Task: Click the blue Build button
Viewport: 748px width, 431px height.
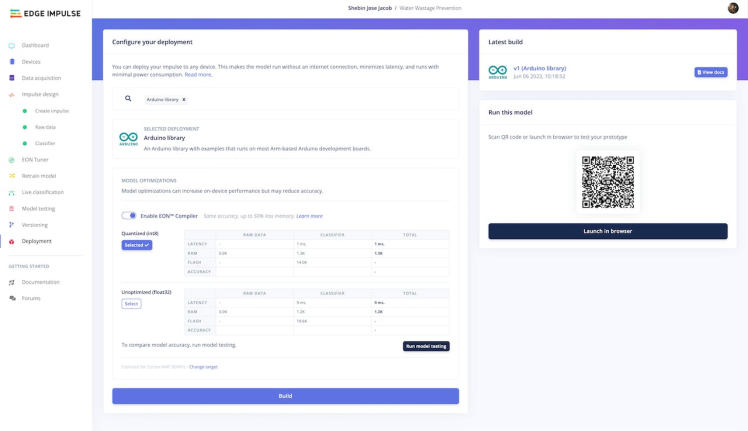Action: tap(285, 396)
